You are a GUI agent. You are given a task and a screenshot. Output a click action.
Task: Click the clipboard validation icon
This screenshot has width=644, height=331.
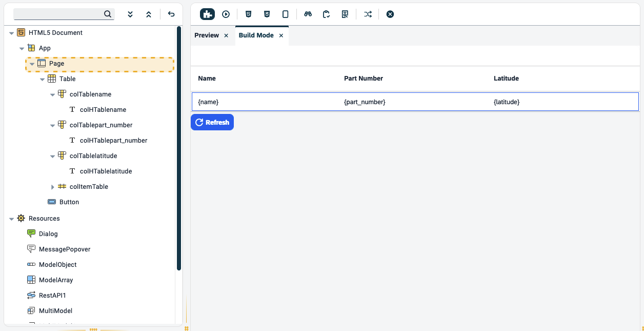coord(326,14)
